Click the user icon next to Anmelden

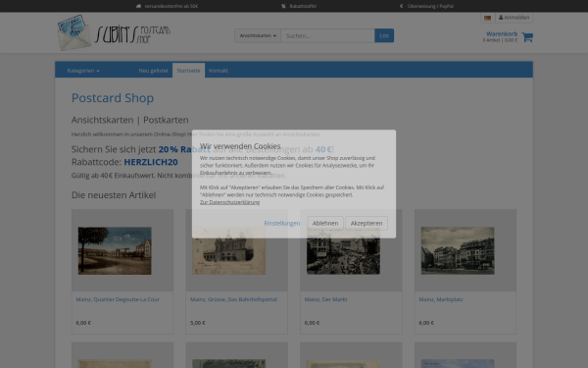click(x=501, y=18)
